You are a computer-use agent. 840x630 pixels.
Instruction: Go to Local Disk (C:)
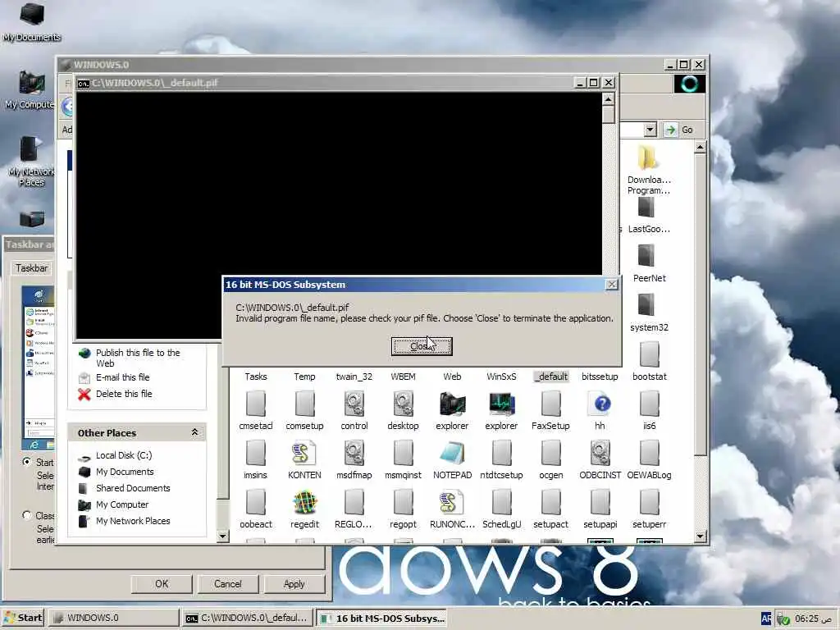tap(123, 455)
